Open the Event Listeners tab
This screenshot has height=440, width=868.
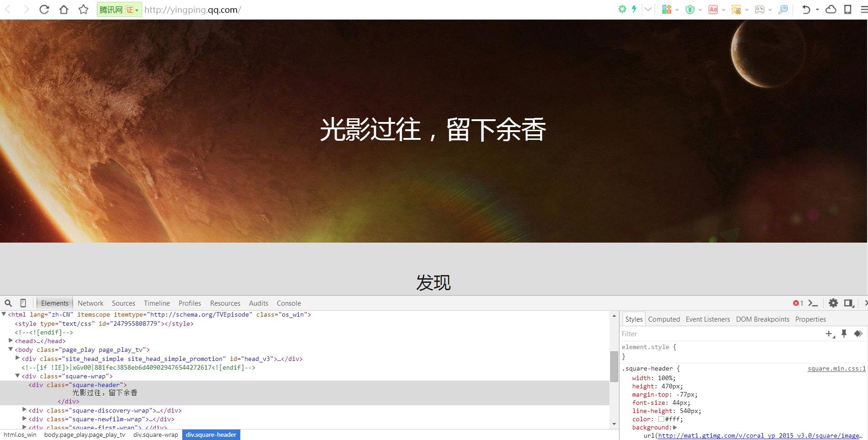pos(708,319)
